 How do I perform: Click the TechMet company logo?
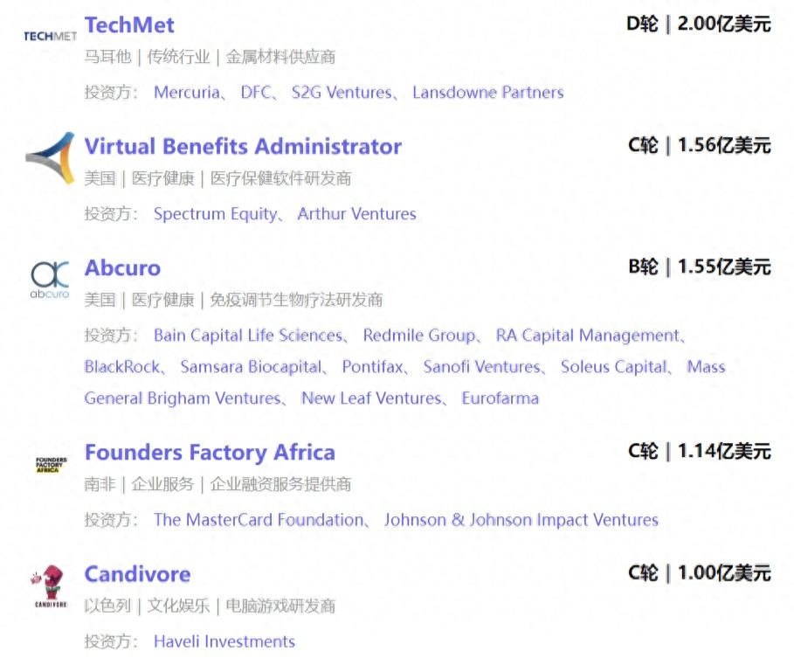[49, 36]
